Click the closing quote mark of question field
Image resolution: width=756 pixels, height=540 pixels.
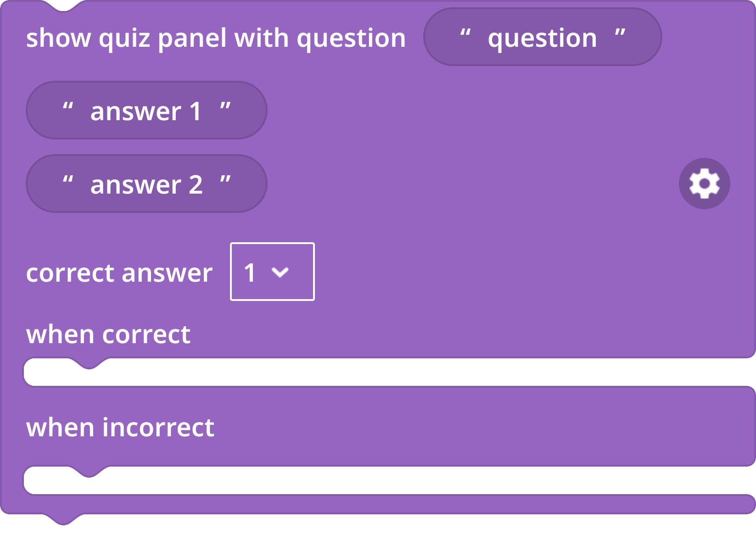click(x=620, y=33)
